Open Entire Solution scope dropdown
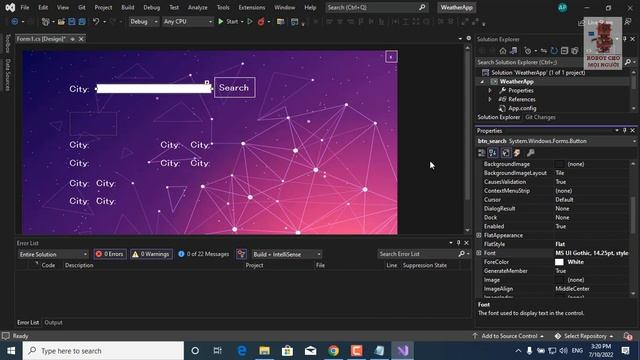 (x=53, y=254)
